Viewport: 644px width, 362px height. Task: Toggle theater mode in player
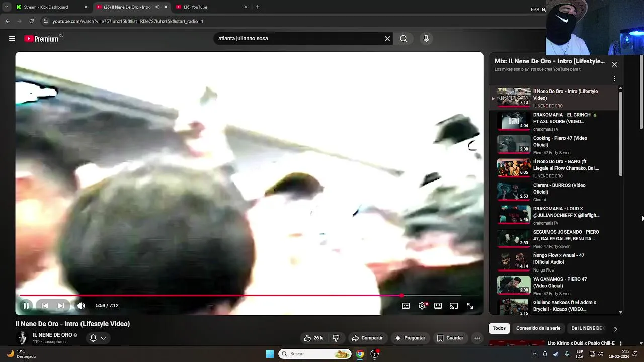[x=438, y=306]
